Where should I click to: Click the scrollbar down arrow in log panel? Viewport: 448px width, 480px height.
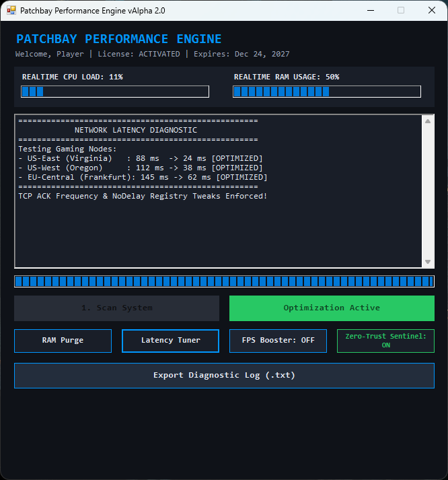pyautogui.click(x=428, y=262)
